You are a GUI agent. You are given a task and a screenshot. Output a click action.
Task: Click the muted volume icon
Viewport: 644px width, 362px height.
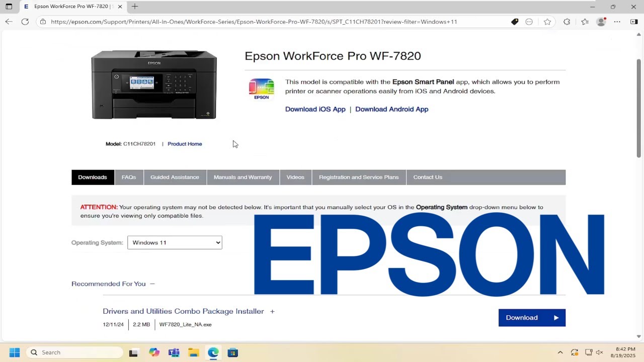[599, 352]
